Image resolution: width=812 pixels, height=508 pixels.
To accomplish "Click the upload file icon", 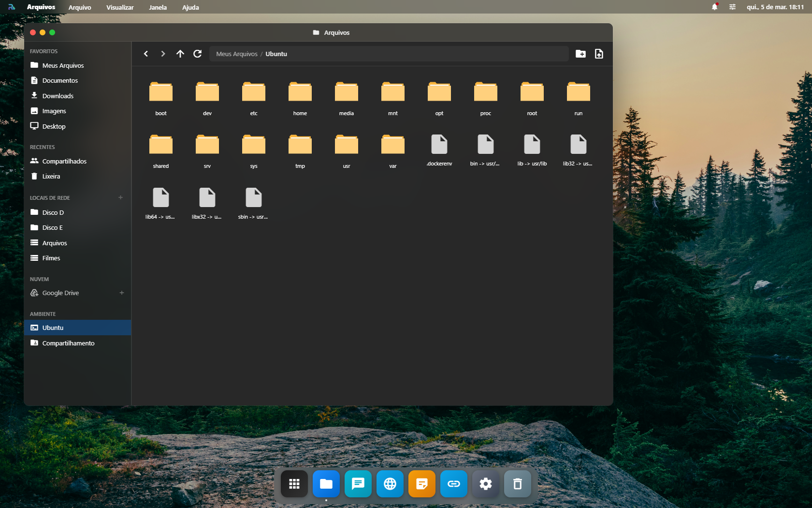I will [599, 54].
